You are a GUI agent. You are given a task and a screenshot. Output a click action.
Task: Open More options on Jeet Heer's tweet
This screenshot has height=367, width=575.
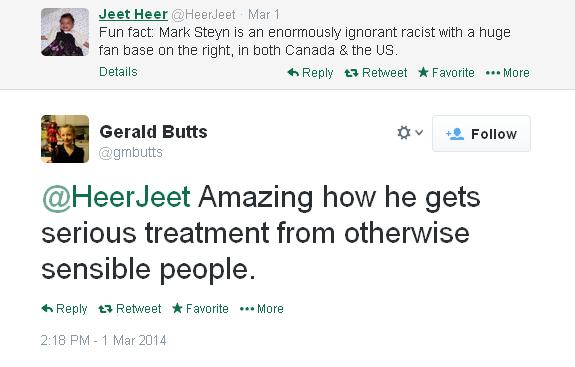pyautogui.click(x=508, y=73)
